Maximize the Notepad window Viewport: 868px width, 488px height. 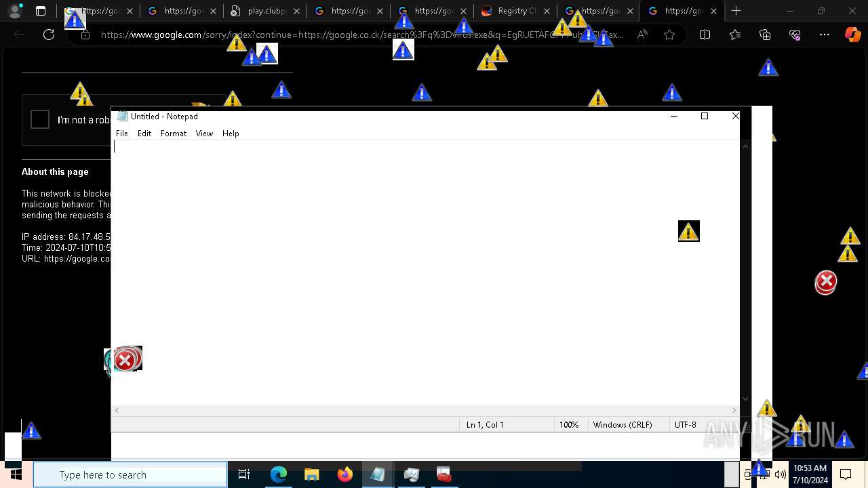[705, 116]
